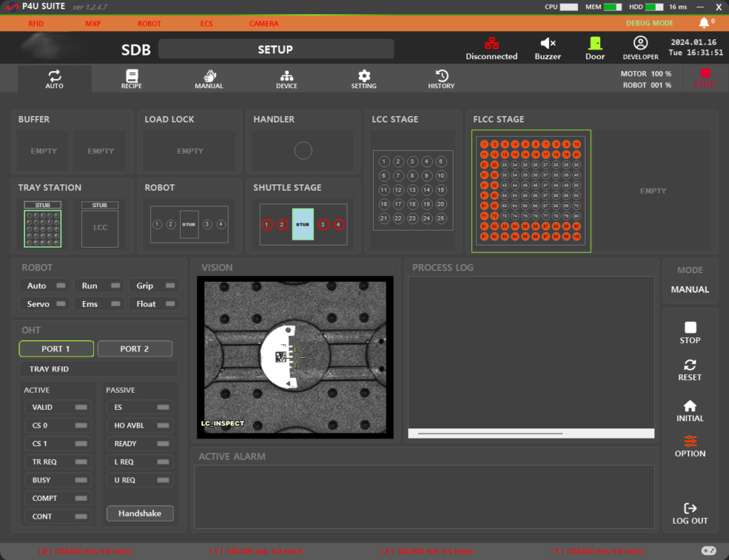
Task: Click the Door status icon
Action: (x=595, y=44)
